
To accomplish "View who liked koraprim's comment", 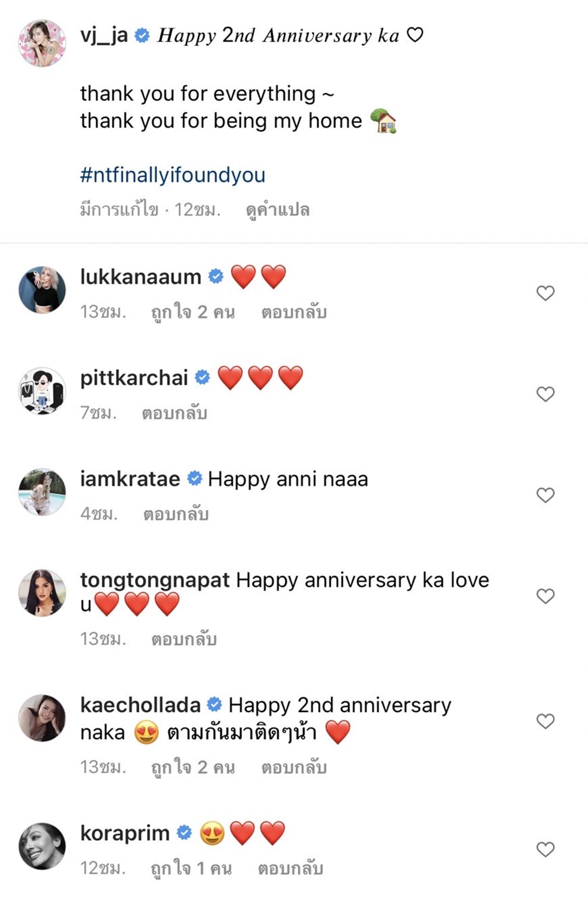I will (191, 869).
